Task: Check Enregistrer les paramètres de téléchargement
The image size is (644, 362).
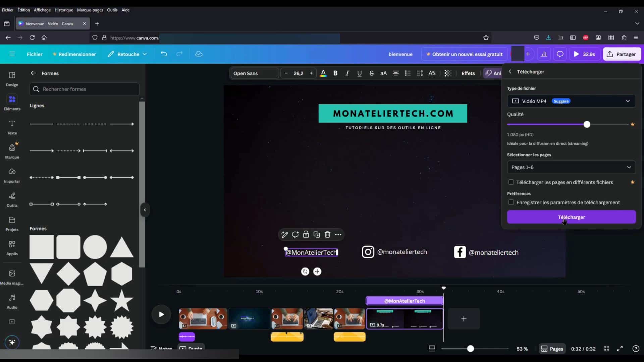Action: [511, 202]
